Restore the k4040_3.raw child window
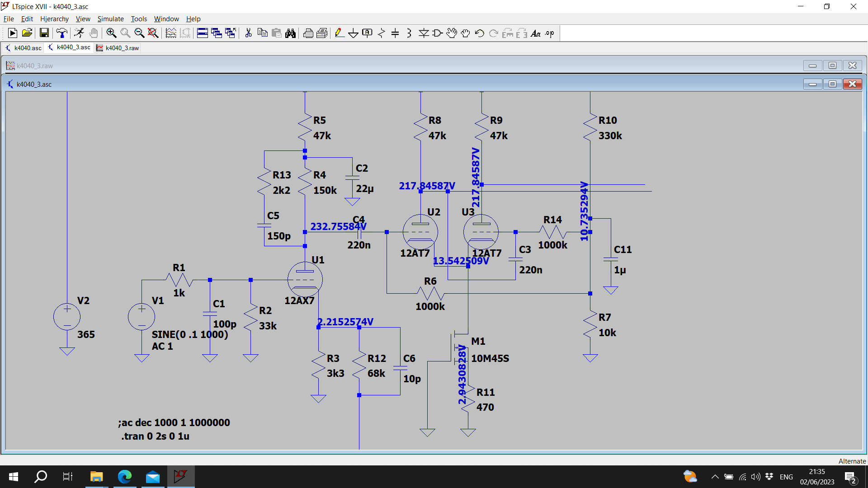Viewport: 868px width, 488px height. pyautogui.click(x=832, y=66)
